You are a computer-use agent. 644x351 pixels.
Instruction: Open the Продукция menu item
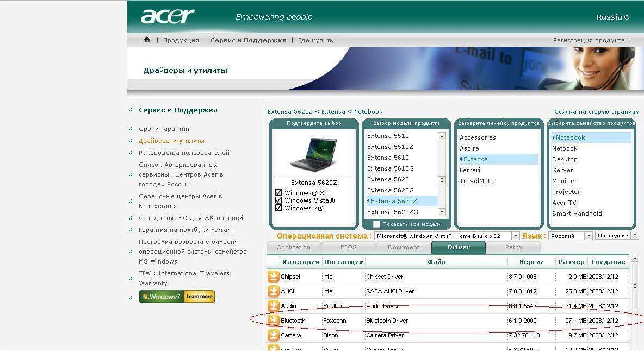(x=181, y=40)
